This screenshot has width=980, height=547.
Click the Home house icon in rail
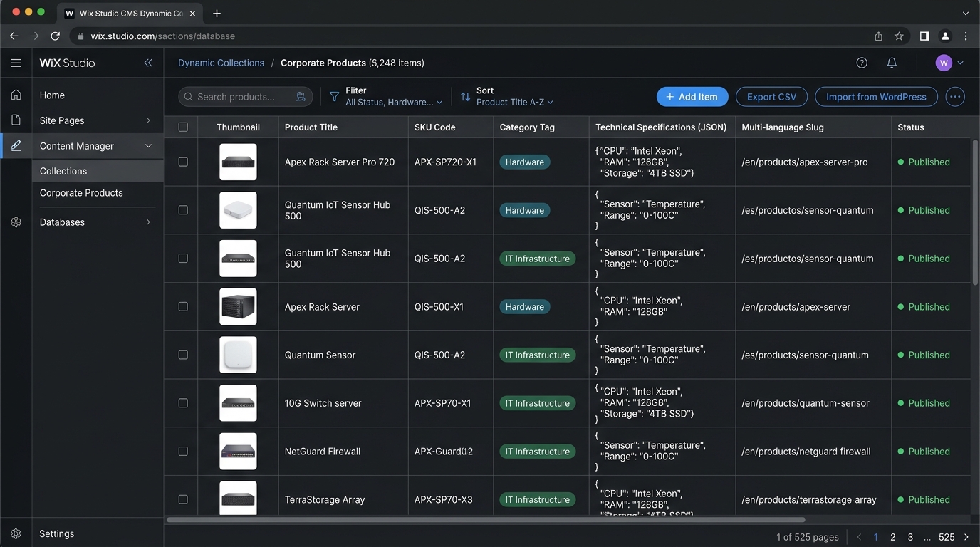[x=16, y=95]
